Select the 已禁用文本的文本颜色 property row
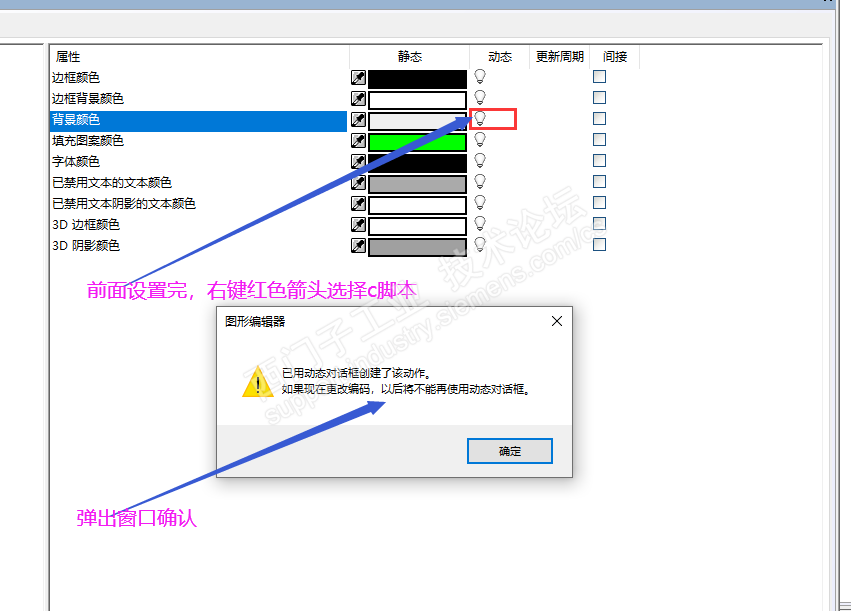 [x=198, y=183]
